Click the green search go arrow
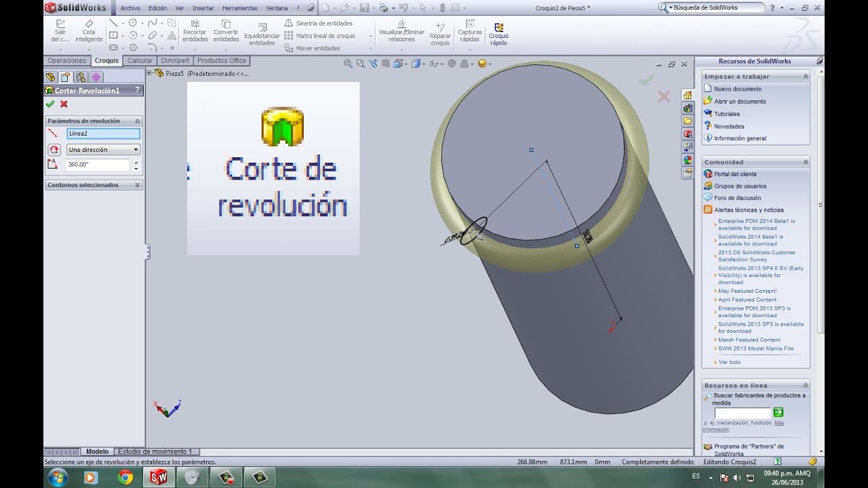This screenshot has height=488, width=868. coord(778,412)
